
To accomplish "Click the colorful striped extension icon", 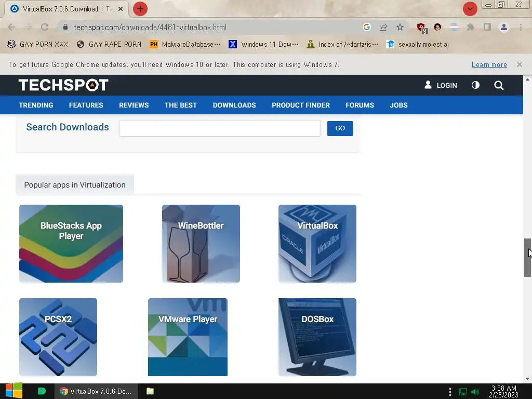I will coord(454,27).
